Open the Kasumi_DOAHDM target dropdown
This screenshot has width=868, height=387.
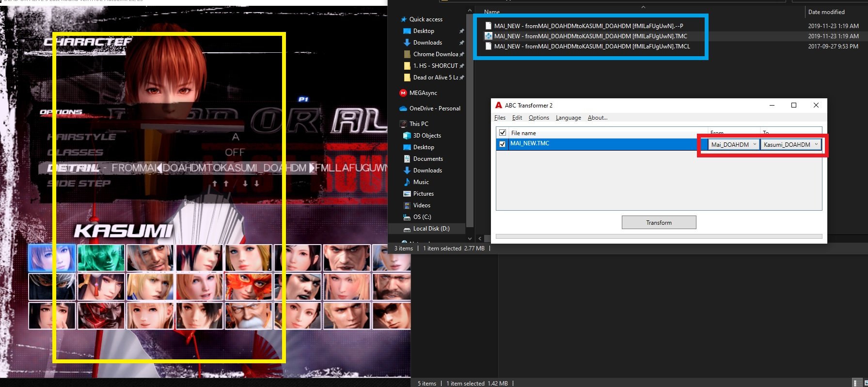(790, 144)
